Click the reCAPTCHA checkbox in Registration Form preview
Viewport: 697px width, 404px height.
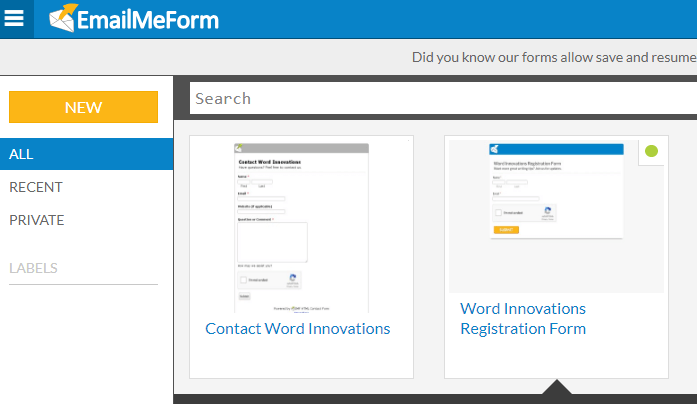(x=499, y=213)
